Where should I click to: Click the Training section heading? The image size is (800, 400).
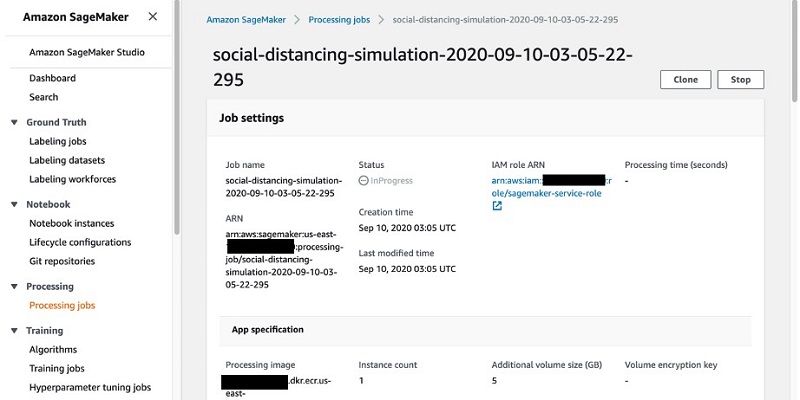pos(45,331)
